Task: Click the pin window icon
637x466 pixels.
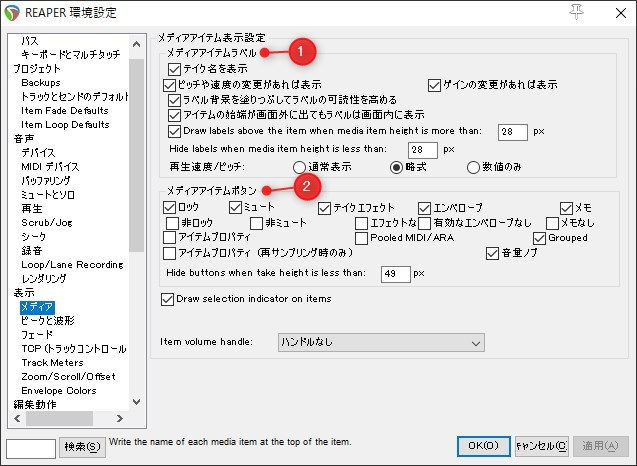Action: pyautogui.click(x=576, y=12)
